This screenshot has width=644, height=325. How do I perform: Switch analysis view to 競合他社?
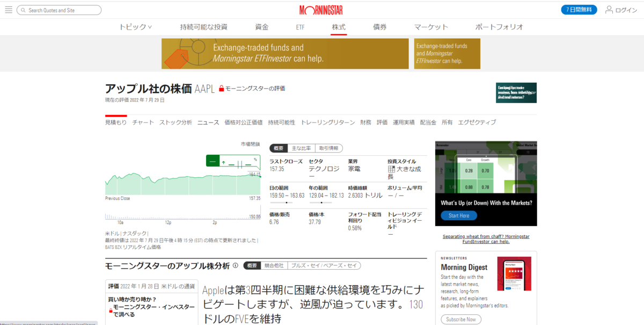[x=274, y=265]
